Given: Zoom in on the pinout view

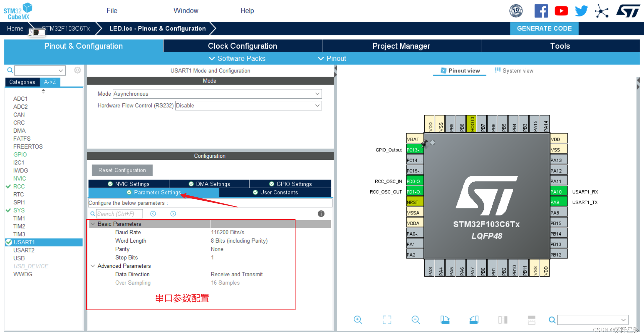Looking at the screenshot, I should point(358,320).
